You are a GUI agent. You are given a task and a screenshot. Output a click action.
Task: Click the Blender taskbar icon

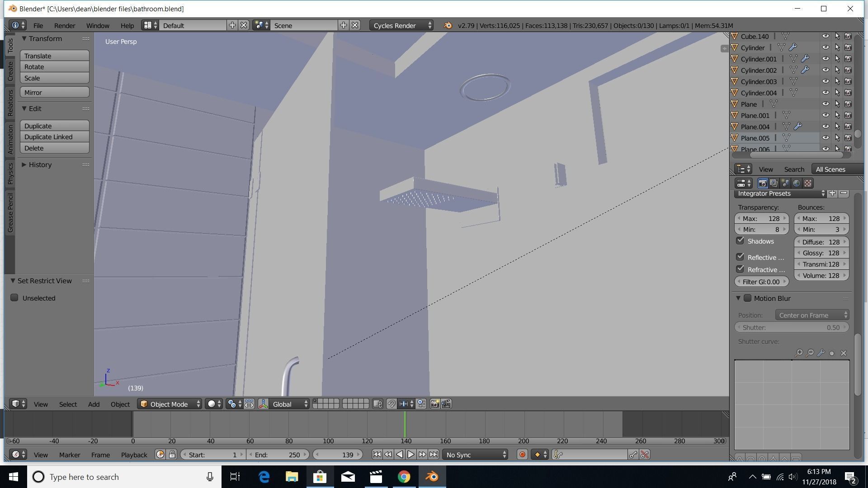[x=432, y=477]
